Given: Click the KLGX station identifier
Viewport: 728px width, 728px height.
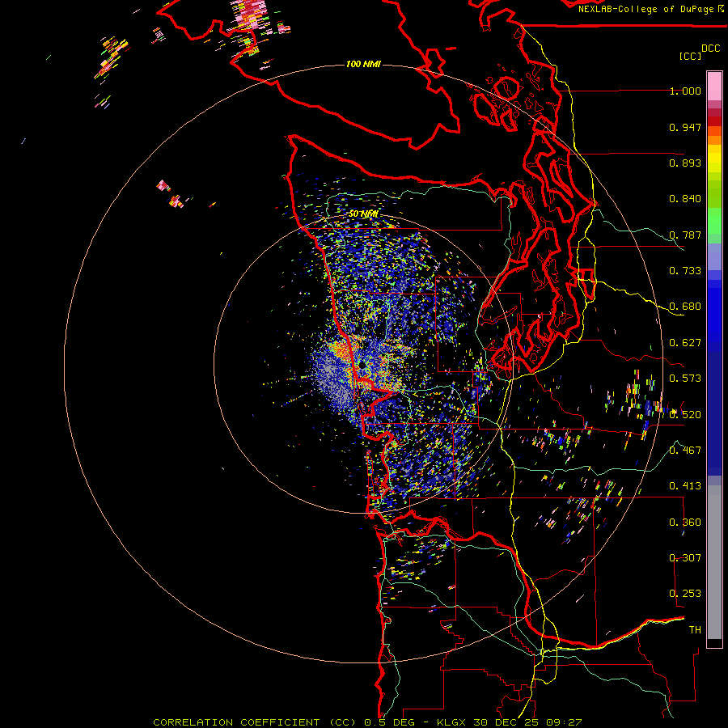Looking at the screenshot, I should tap(452, 722).
